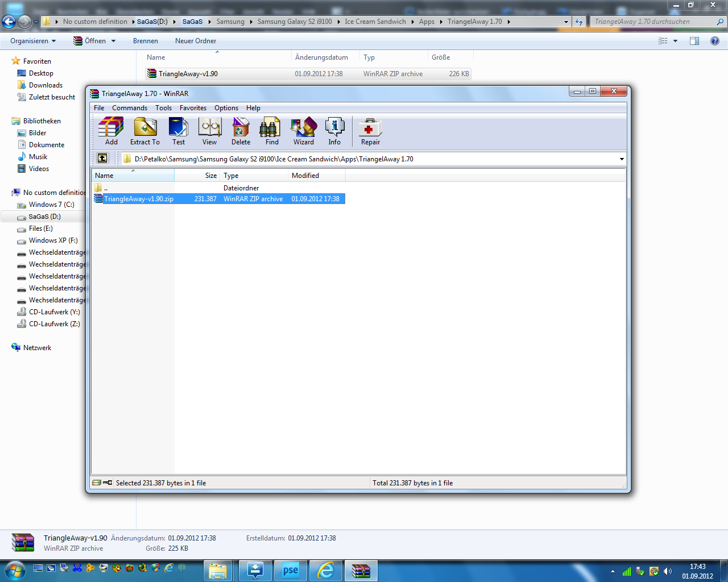Click the Info icon in WinRAR
Viewport: 728px width, 582px height.
point(334,131)
